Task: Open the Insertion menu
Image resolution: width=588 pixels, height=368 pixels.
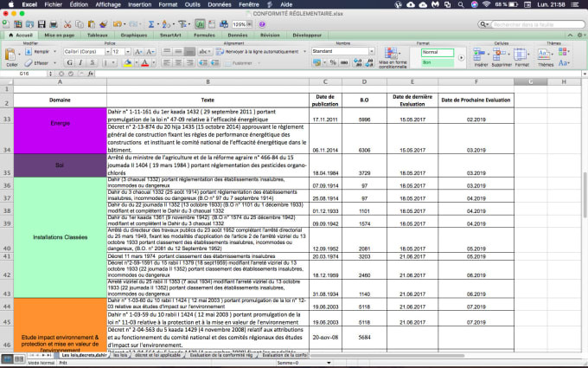Action: pos(139,4)
